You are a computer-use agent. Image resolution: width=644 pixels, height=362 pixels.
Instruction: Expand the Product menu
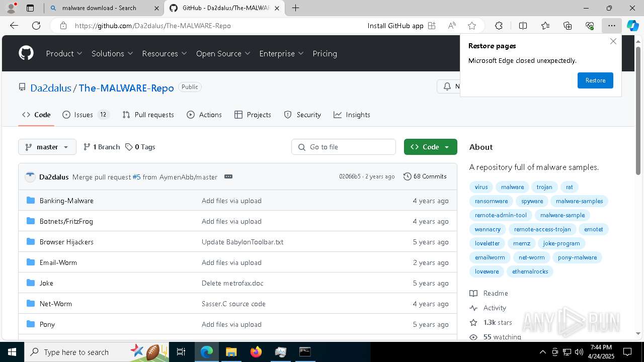pyautogui.click(x=64, y=53)
